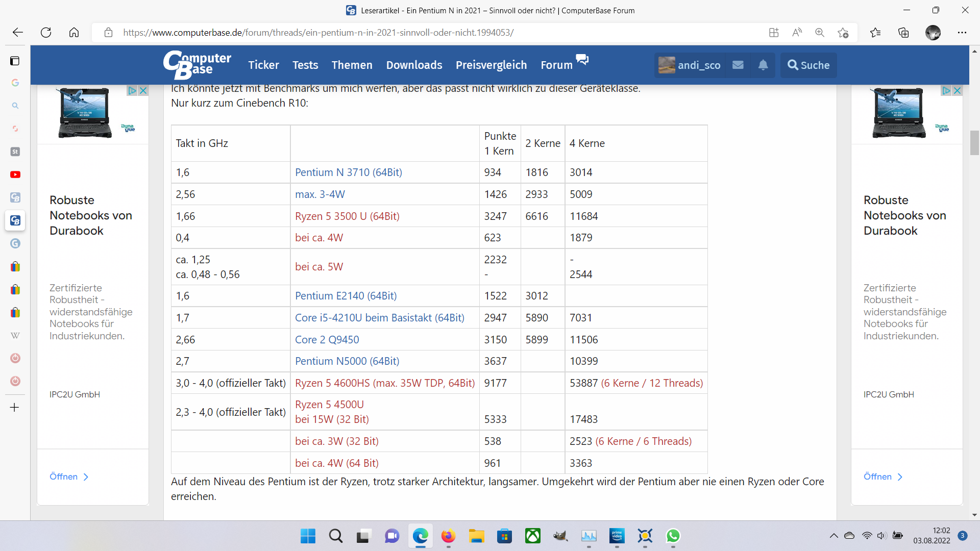Open the Ticker section

click(263, 65)
